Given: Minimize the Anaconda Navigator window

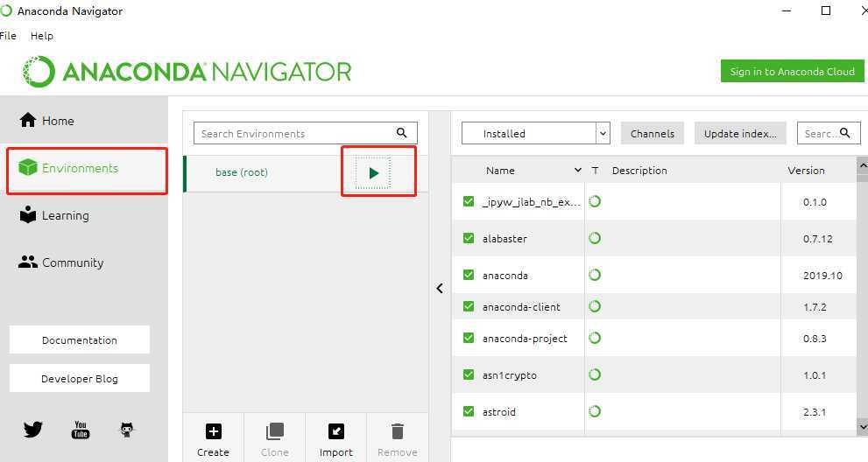Looking at the screenshot, I should tap(787, 10).
